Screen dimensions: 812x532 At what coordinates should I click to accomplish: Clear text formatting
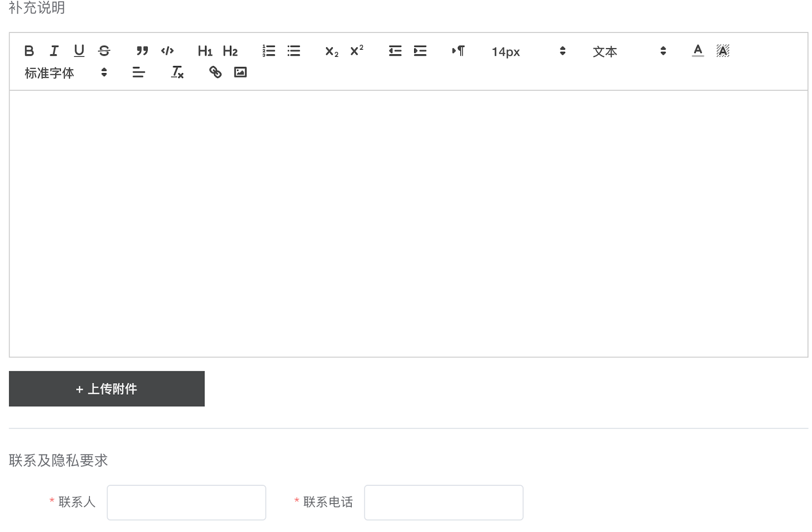[x=177, y=73]
